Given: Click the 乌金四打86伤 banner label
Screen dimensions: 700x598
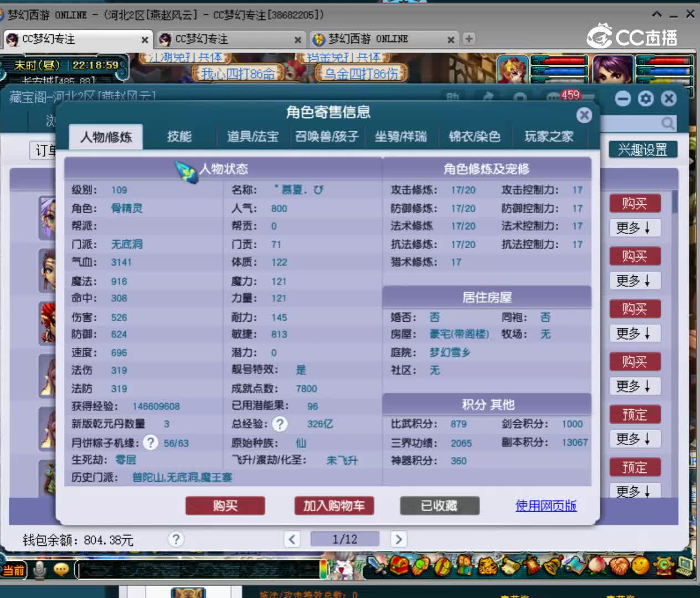Looking at the screenshot, I should (361, 73).
